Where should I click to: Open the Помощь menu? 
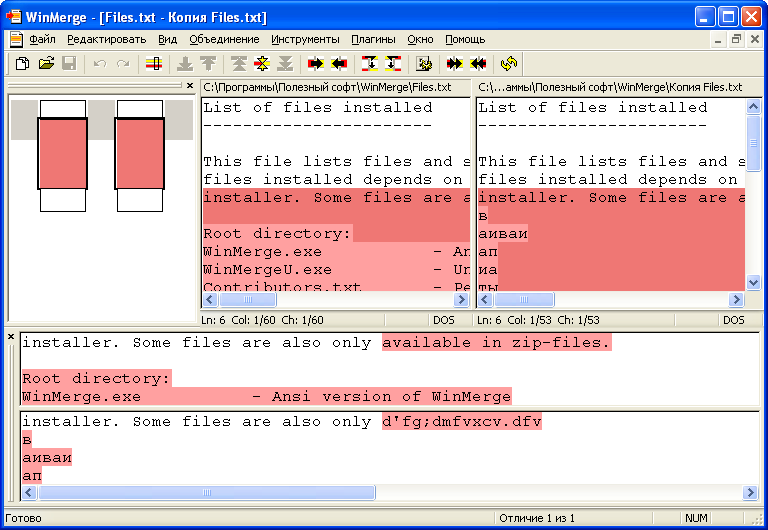[x=465, y=39]
